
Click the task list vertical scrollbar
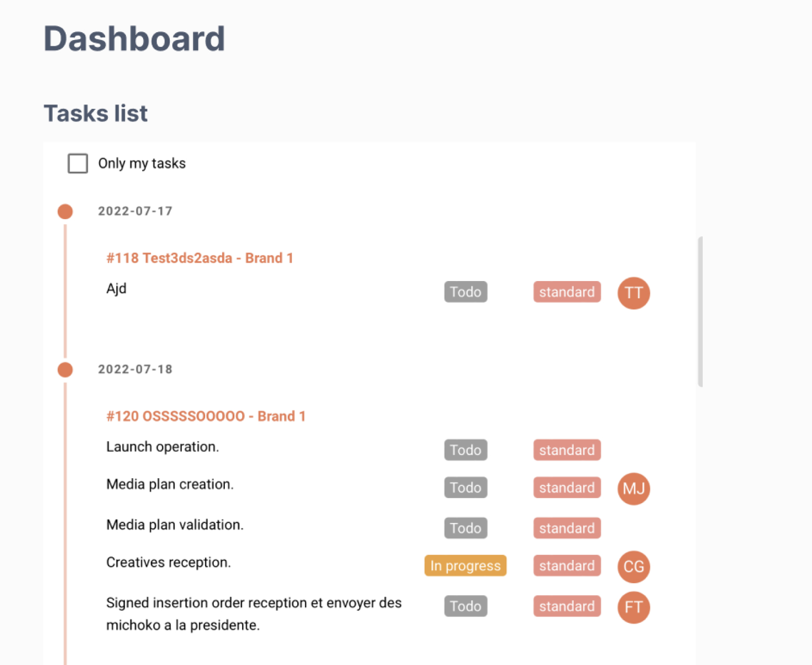pyautogui.click(x=700, y=311)
